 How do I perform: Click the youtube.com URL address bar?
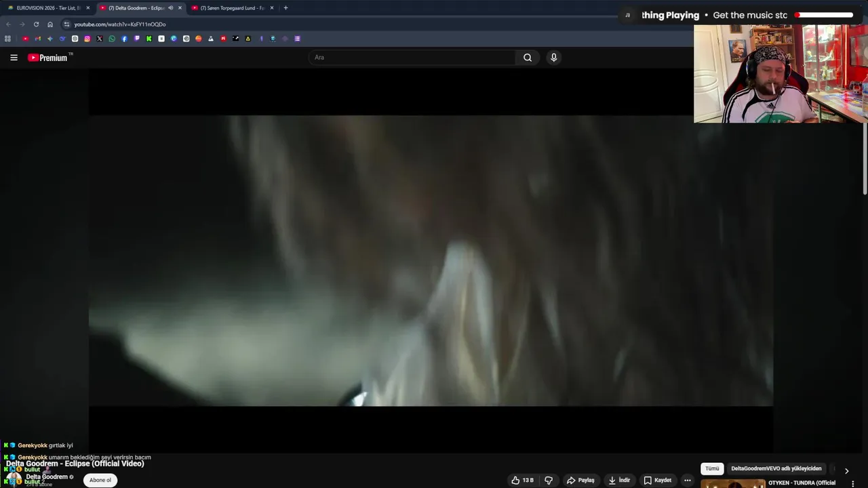pos(120,24)
